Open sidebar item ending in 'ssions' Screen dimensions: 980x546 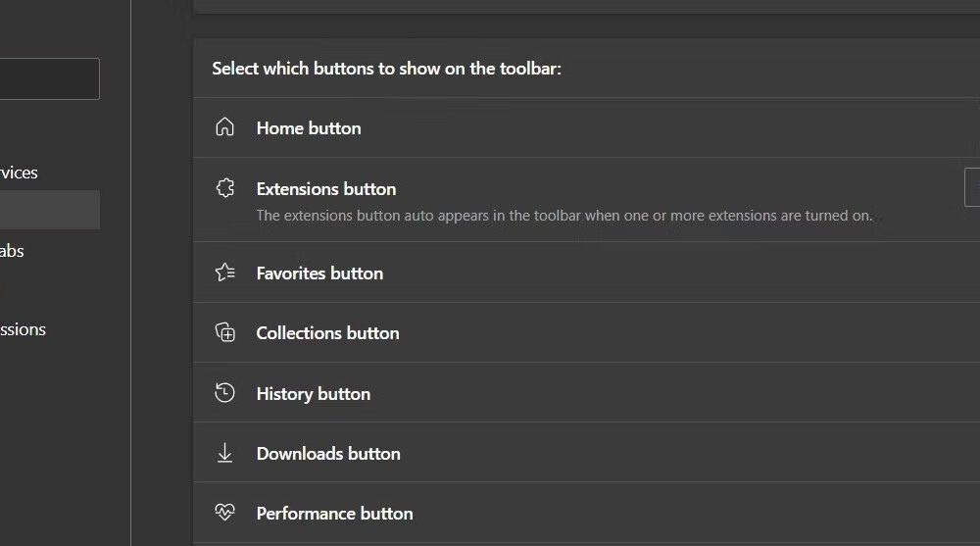pos(23,329)
